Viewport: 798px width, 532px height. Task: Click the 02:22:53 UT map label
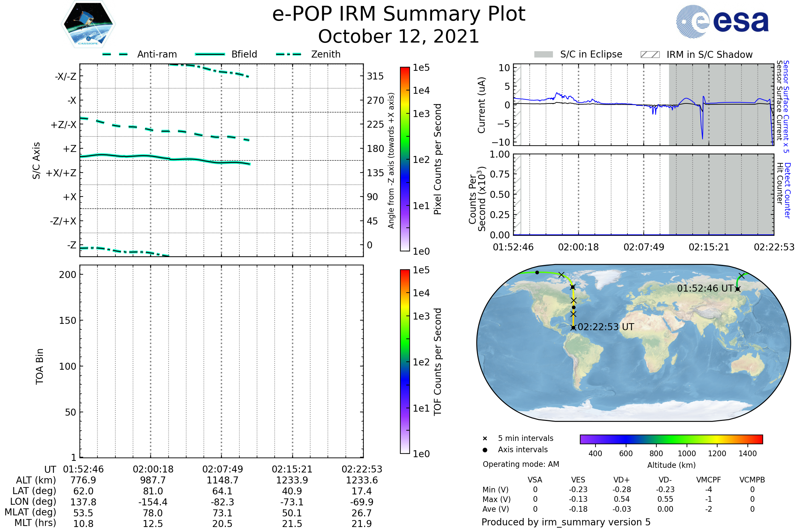(x=605, y=327)
